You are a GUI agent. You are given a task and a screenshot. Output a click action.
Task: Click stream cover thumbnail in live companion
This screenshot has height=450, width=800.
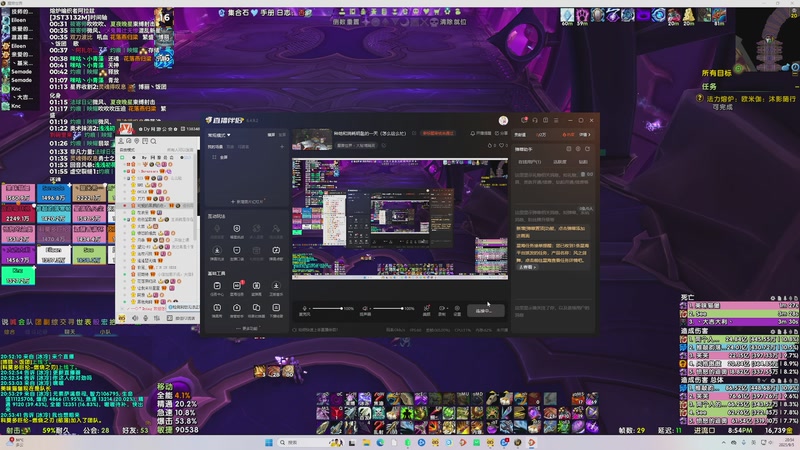(x=312, y=139)
